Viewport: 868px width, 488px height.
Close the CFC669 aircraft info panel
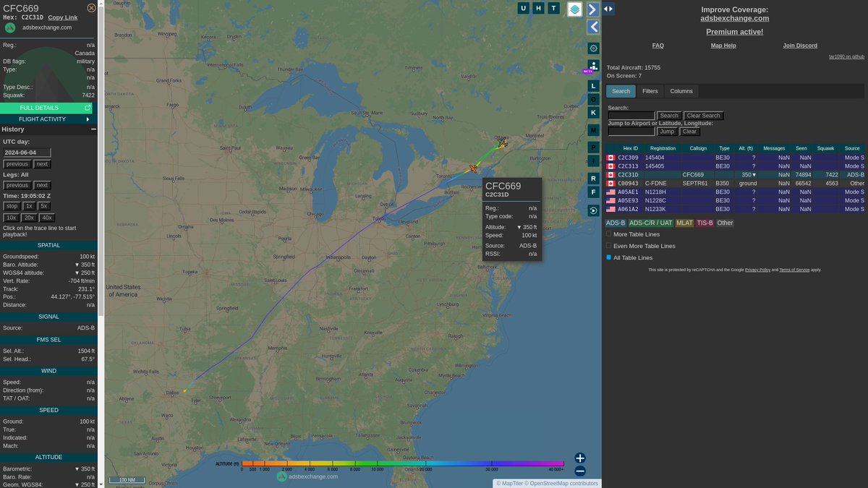tap(91, 8)
